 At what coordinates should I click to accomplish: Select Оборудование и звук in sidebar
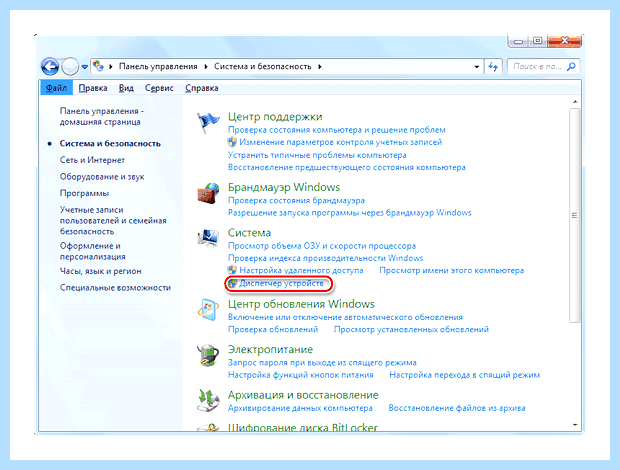click(102, 177)
